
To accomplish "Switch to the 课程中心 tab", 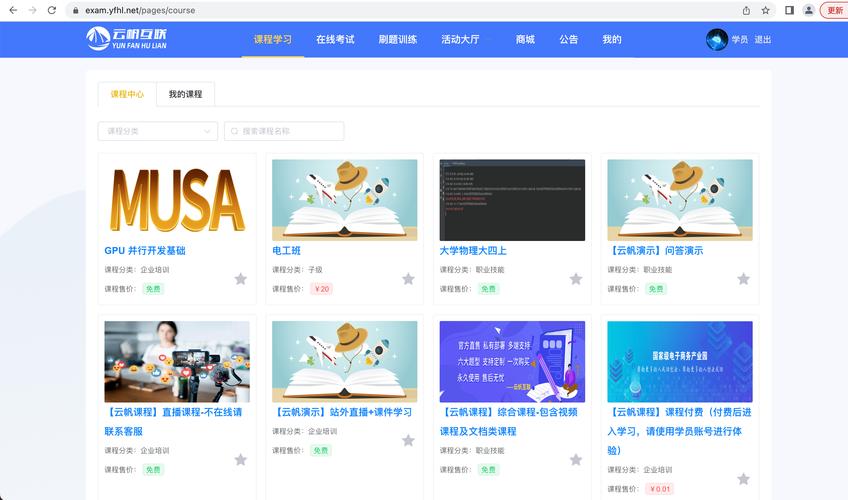I will (127, 94).
